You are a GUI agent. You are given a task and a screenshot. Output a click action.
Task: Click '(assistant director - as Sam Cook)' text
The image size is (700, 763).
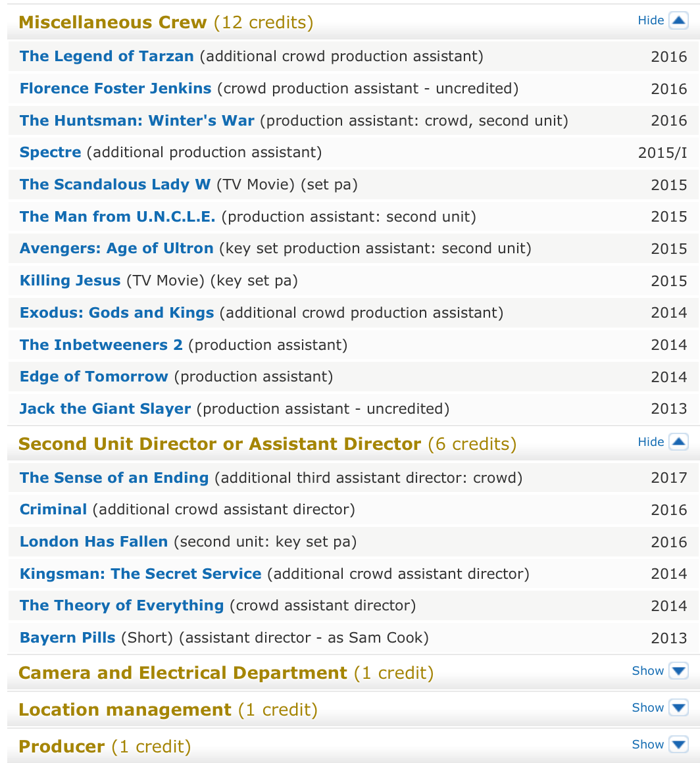[304, 638]
